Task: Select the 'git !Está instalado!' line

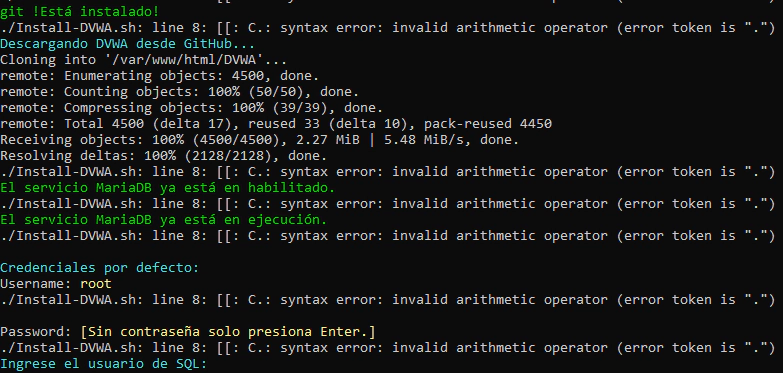Action: tap(80, 11)
